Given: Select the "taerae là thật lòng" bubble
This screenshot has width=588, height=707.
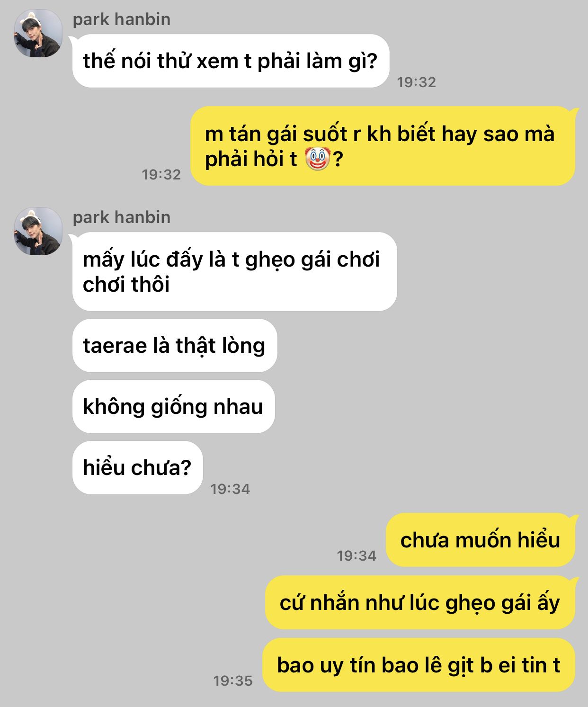Looking at the screenshot, I should click(175, 345).
